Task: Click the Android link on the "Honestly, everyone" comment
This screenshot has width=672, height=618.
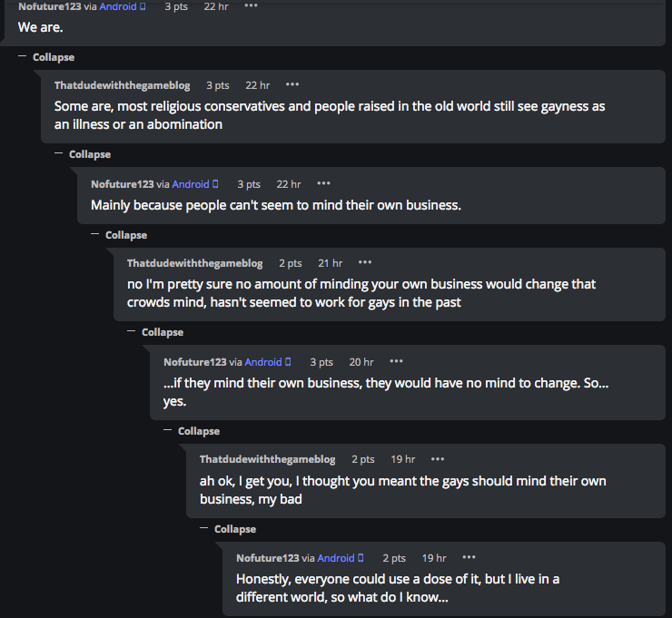Action: (336, 558)
